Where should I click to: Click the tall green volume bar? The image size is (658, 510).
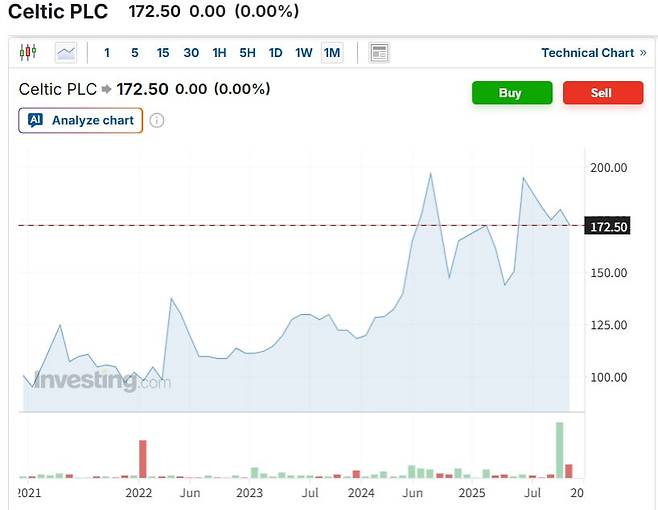(559, 449)
